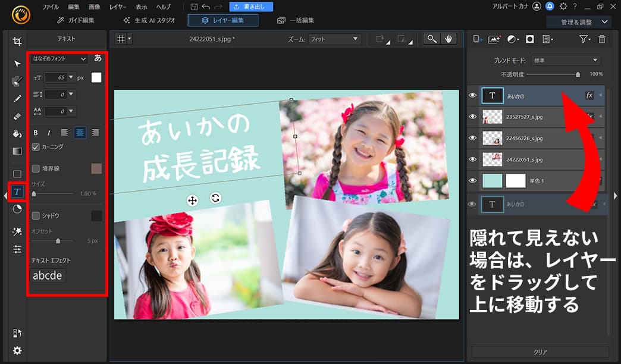The width and height of the screenshot is (621, 364).
Task: Center-align the text
Action: 80,133
